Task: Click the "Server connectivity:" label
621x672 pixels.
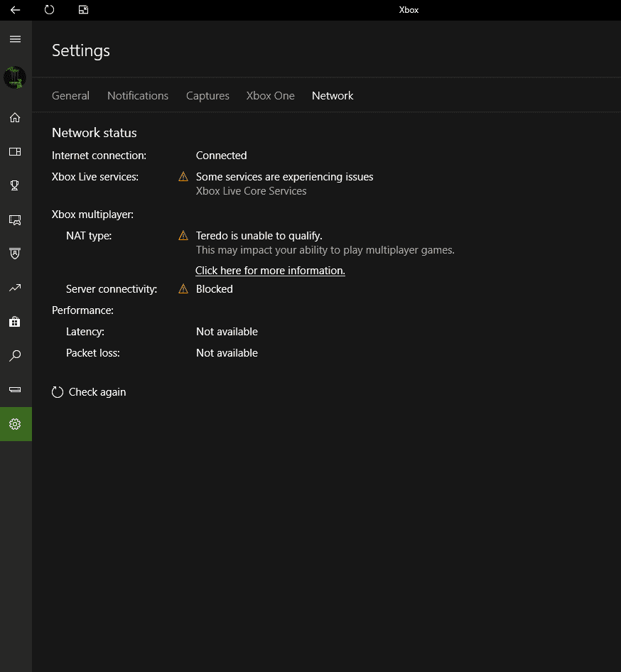Action: tap(112, 289)
